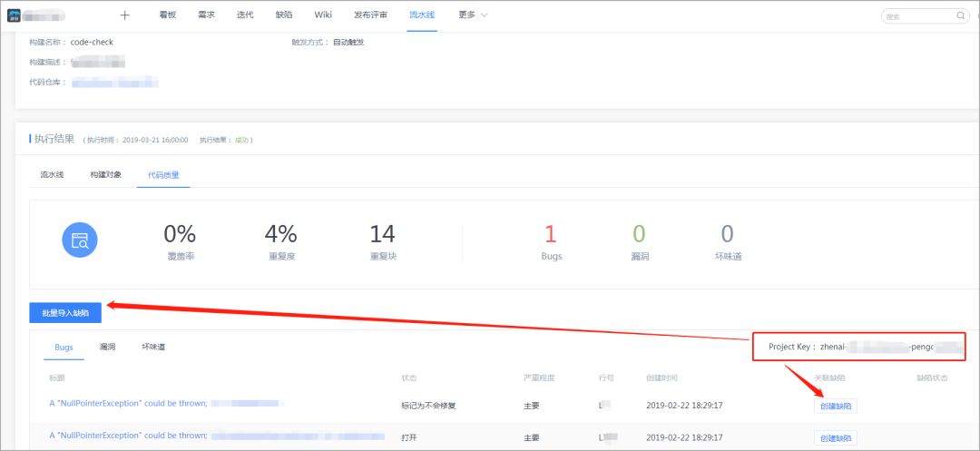Expand the 更多 dropdown
Viewport: 980px width, 451px height.
[473, 15]
